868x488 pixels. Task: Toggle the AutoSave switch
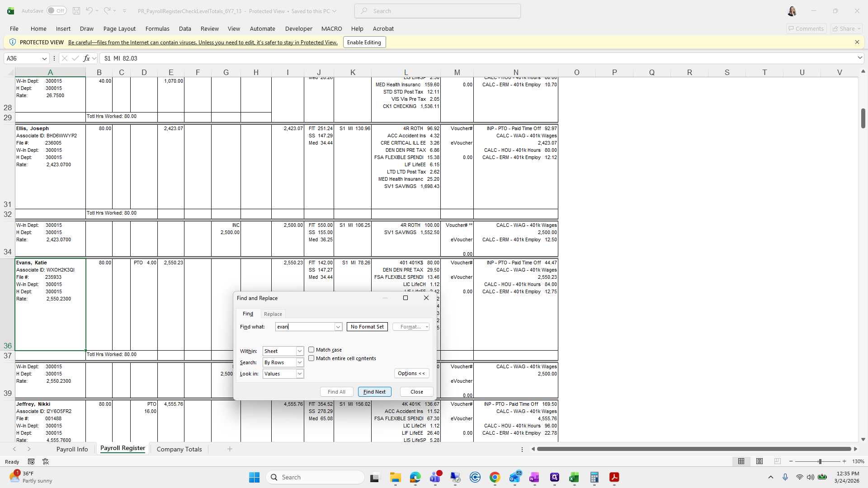click(57, 11)
